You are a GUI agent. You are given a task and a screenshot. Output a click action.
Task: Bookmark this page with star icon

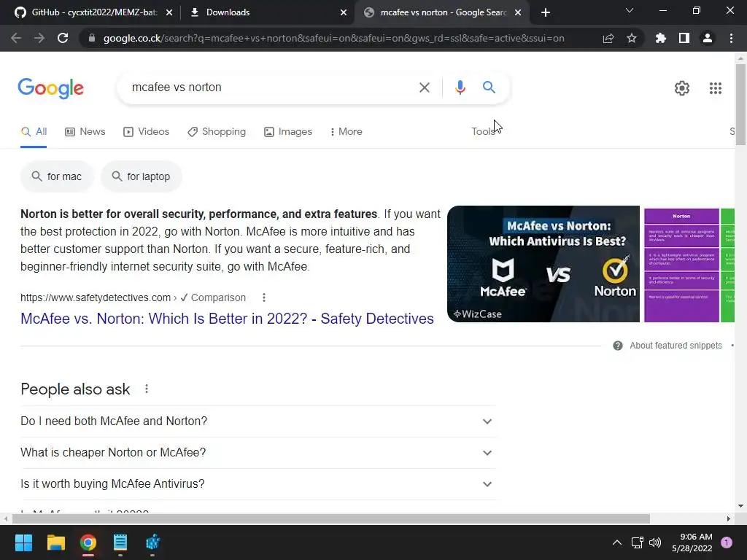[x=632, y=38]
